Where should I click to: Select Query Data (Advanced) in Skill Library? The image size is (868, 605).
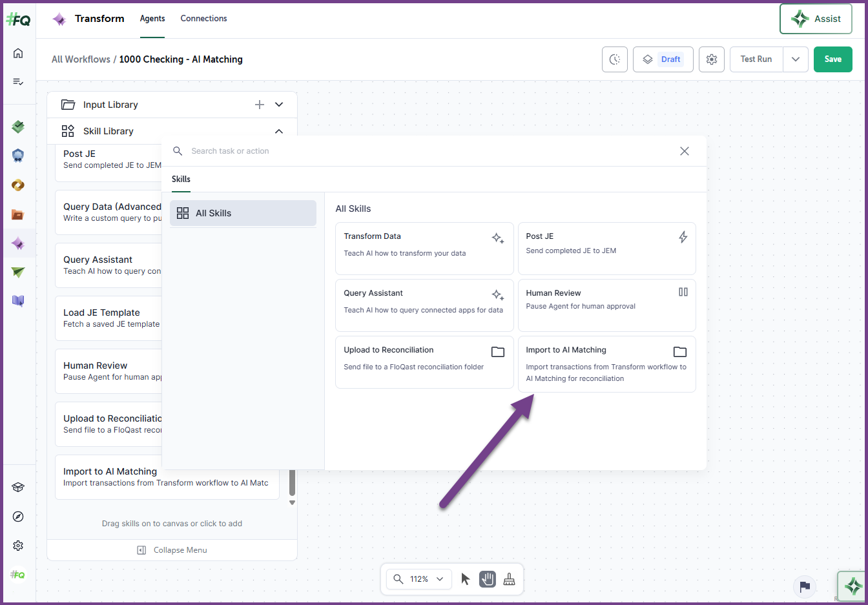coord(108,212)
